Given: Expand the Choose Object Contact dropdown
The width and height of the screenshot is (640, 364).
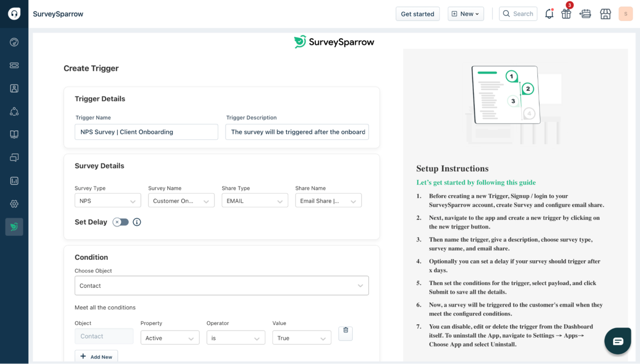Looking at the screenshot, I should pyautogui.click(x=222, y=286).
